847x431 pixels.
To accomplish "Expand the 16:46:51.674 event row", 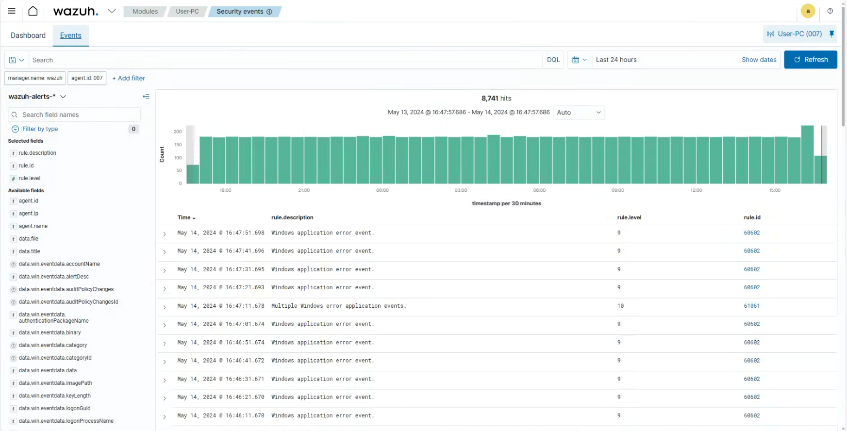I will click(165, 344).
